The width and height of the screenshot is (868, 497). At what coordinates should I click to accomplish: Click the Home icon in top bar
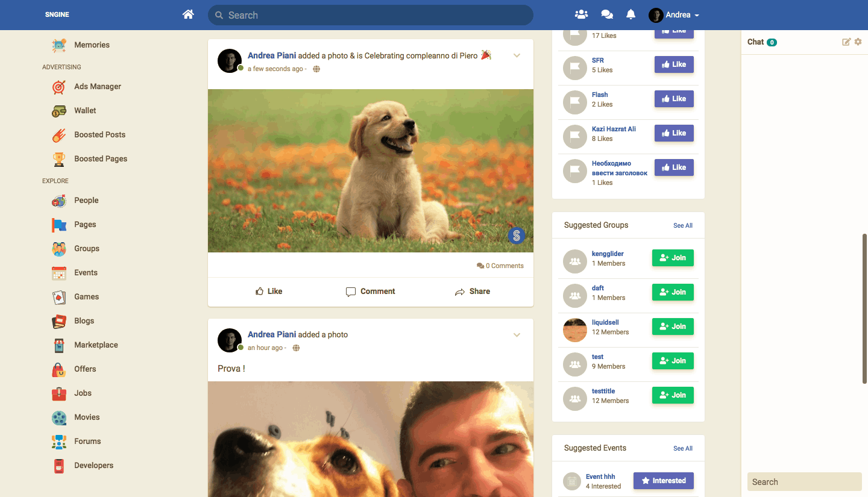click(188, 14)
